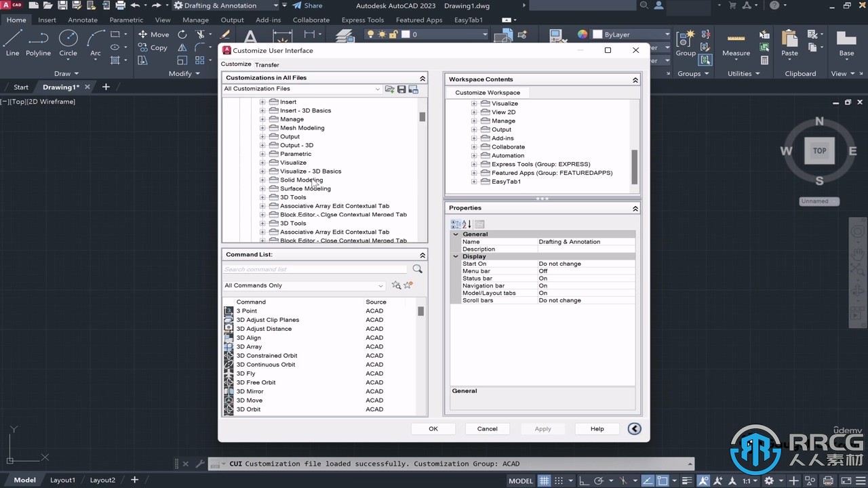The width and height of the screenshot is (868, 488).
Task: Expand Express Tools (Group: EXPRESS) node
Action: pyautogui.click(x=474, y=164)
